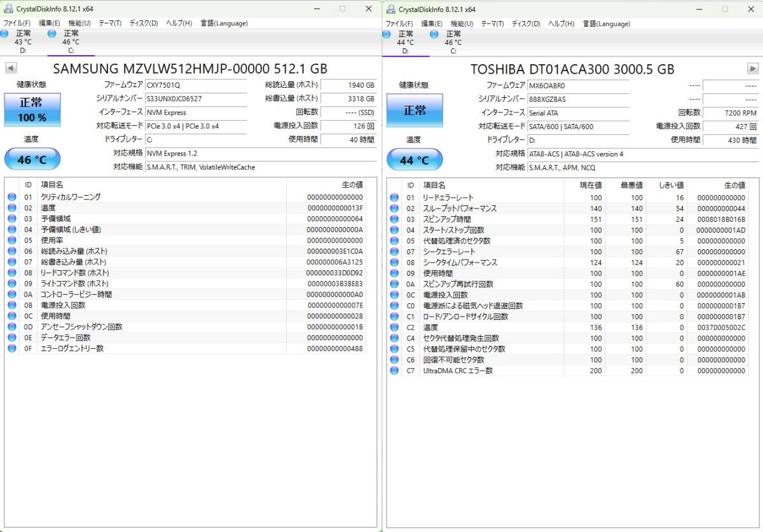Click the status orb for スループットパフォーマンス
Viewport: 763px width, 532px height.
394,208
